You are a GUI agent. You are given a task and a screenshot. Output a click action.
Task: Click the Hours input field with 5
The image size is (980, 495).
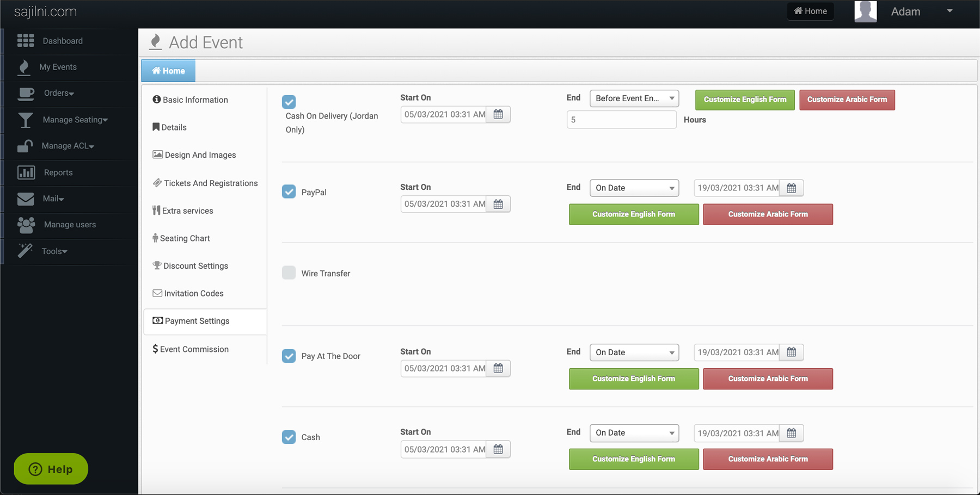coord(621,120)
